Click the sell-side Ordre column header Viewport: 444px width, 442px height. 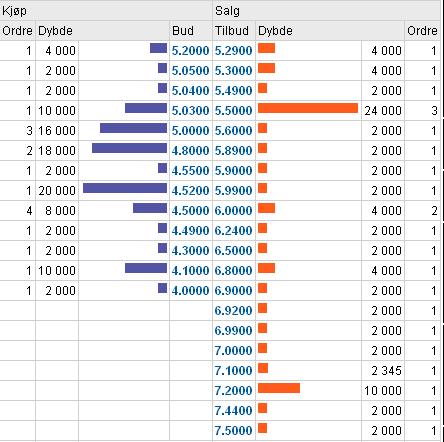click(x=422, y=31)
